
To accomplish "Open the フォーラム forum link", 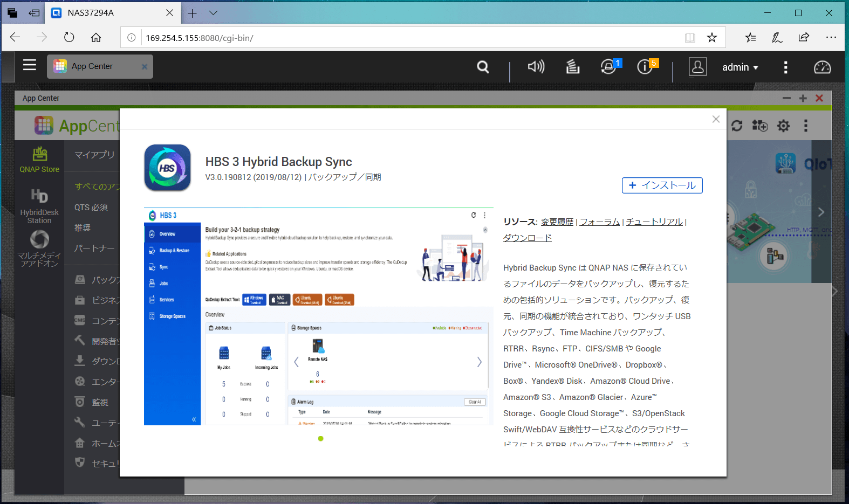I will (x=600, y=222).
